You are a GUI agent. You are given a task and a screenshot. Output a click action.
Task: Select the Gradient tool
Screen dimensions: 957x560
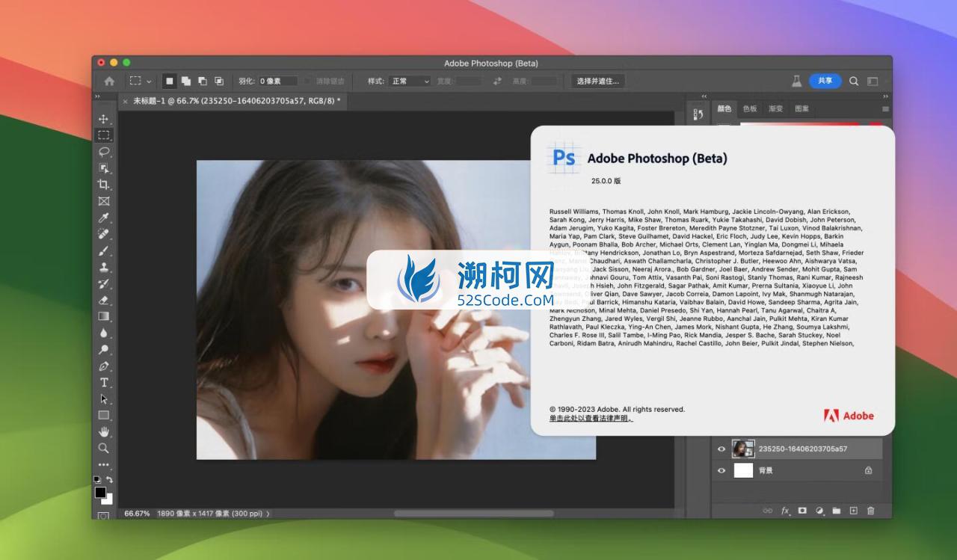click(104, 316)
